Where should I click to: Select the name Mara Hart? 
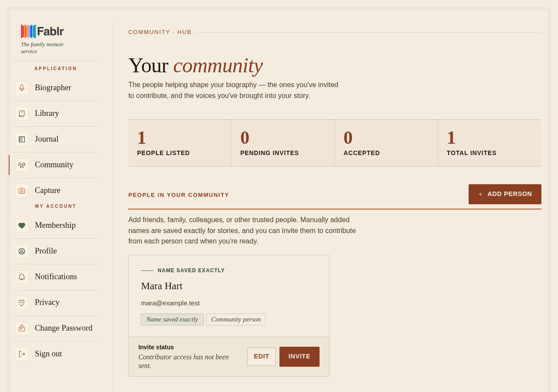(162, 286)
